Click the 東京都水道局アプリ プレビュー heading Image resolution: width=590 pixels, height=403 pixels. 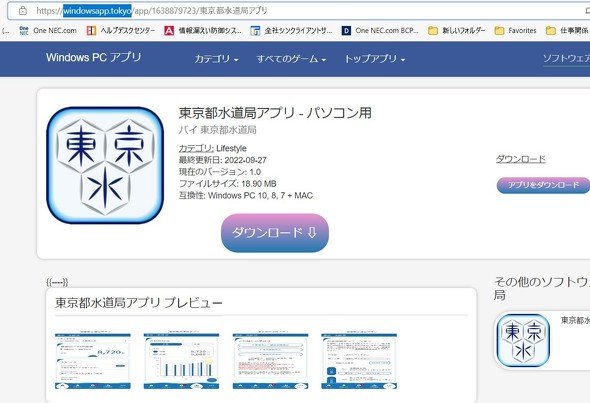point(139,303)
